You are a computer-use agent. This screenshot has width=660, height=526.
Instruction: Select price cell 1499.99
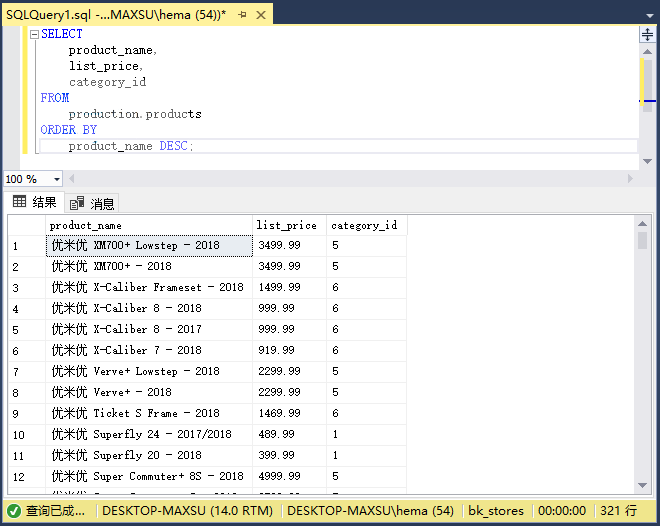290,287
